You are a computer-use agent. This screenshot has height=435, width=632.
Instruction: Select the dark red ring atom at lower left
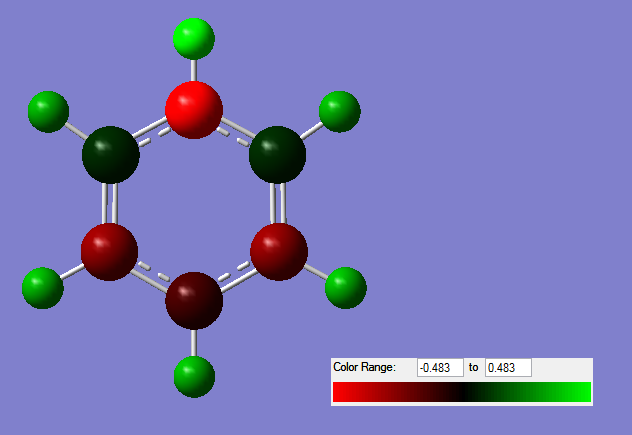[110, 252]
